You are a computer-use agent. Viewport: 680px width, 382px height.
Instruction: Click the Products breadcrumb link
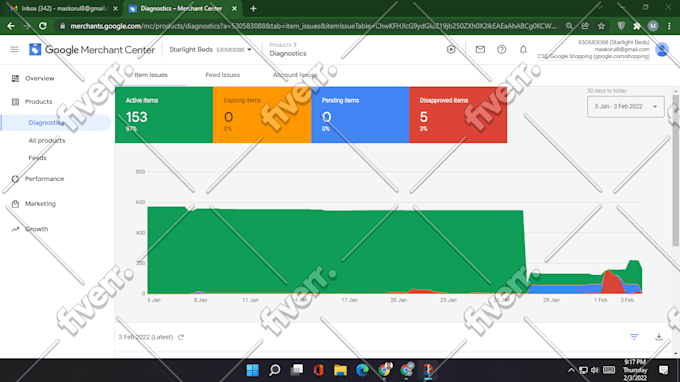[x=280, y=45]
